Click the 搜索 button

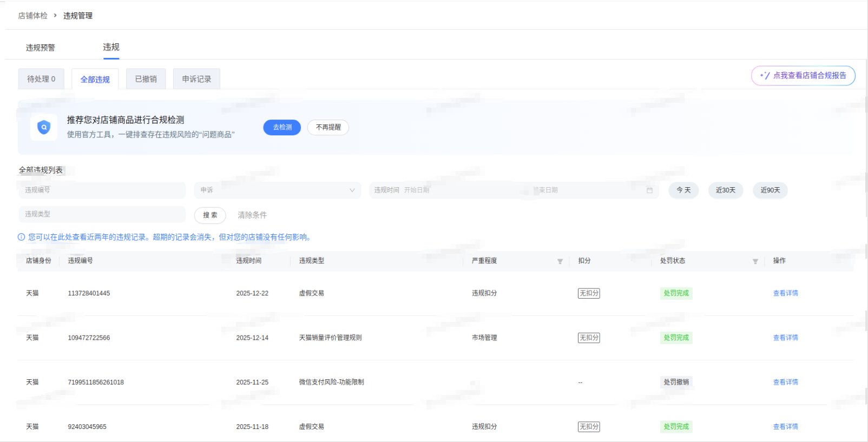coord(210,215)
